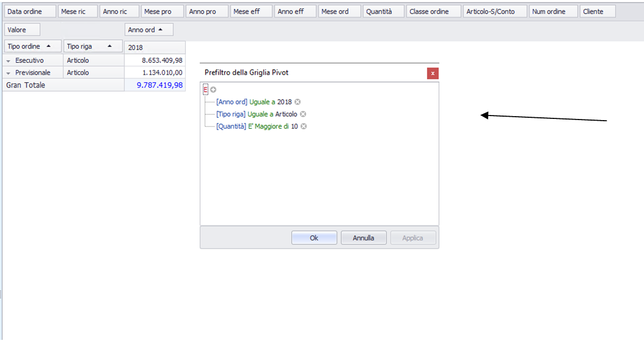Viewport: 644px width, 341px height.
Task: Change the 'Uguale a' operator for Anno ord
Action: point(262,102)
